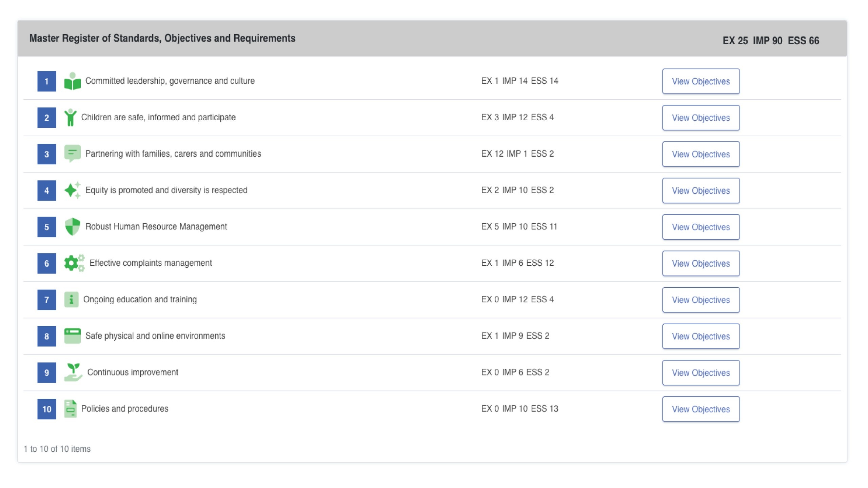Open View Objectives for Policies and procedures
868x488 pixels.
701,409
